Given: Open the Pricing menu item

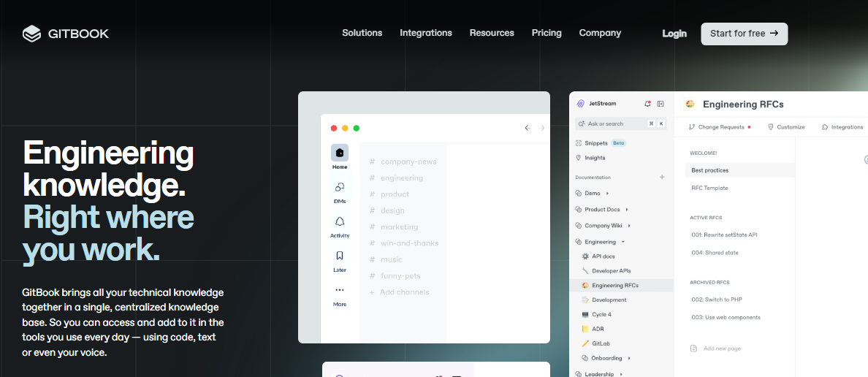Looking at the screenshot, I should tap(547, 33).
